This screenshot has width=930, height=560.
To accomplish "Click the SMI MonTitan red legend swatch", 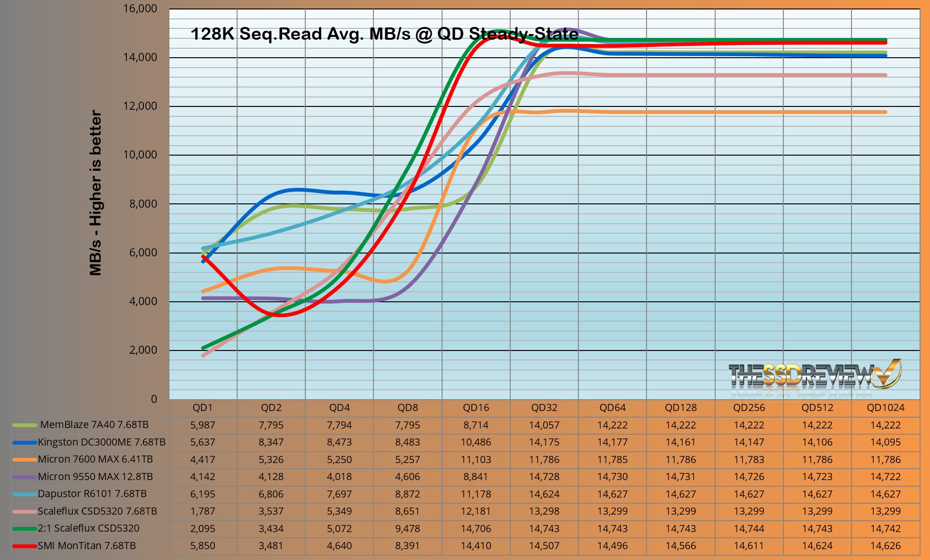I will 25,546.
